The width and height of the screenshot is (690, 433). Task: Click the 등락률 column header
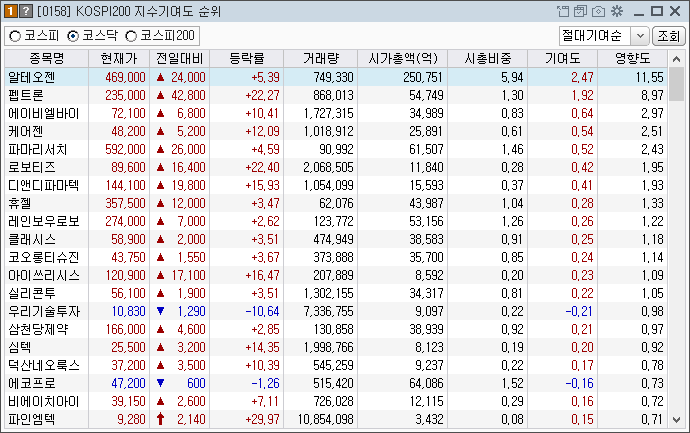click(x=247, y=58)
